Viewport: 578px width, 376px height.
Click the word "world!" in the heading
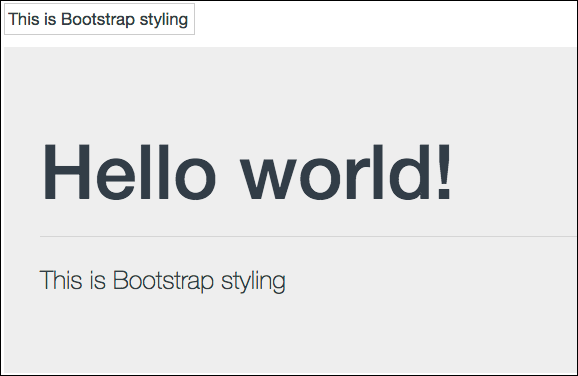[346, 172]
